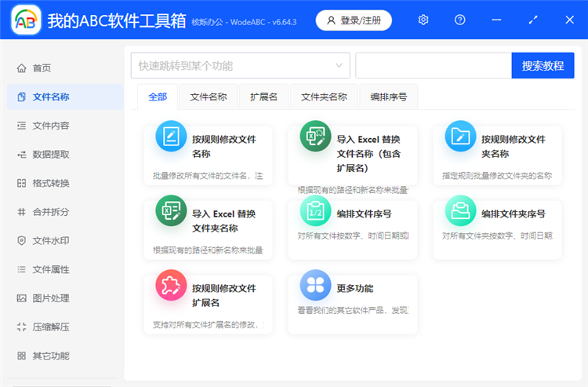Click the dropdown chevron arrow
Viewport: 588px width, 387px height.
339,66
